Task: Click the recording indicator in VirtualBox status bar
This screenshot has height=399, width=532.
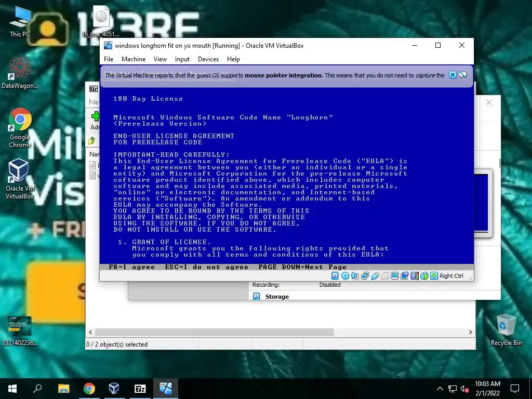Action: coord(404,276)
